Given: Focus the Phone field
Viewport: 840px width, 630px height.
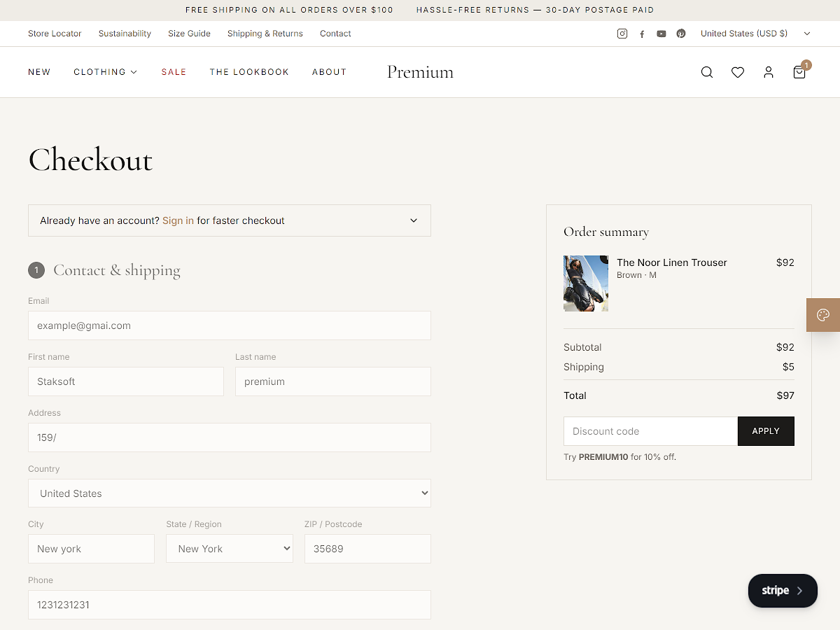Looking at the screenshot, I should (230, 605).
